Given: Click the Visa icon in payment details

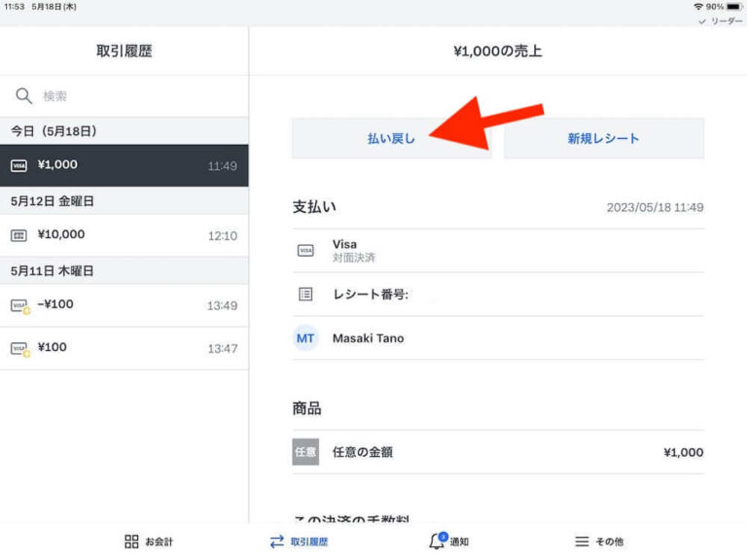Looking at the screenshot, I should tap(305, 251).
